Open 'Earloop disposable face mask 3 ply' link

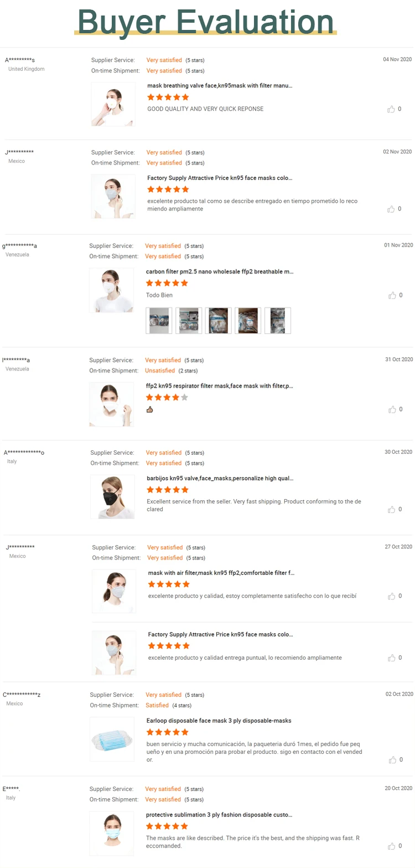tap(219, 721)
